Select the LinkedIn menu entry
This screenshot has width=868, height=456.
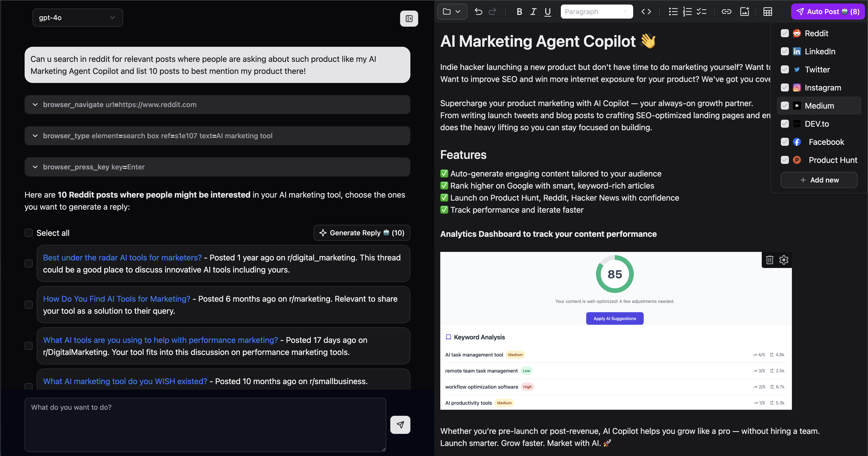coord(820,52)
